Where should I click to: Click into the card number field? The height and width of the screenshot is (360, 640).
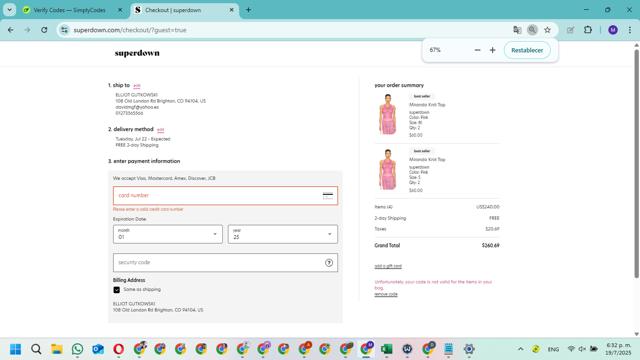(225, 196)
